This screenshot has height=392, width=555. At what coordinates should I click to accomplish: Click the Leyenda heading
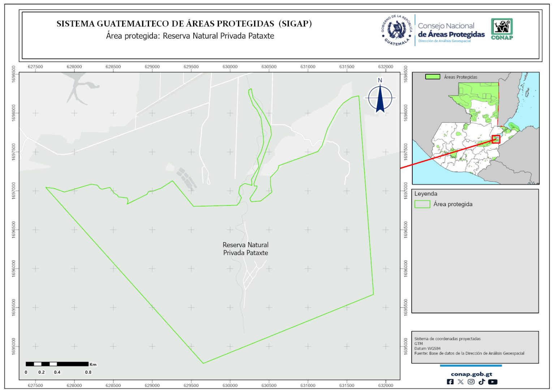(426, 194)
